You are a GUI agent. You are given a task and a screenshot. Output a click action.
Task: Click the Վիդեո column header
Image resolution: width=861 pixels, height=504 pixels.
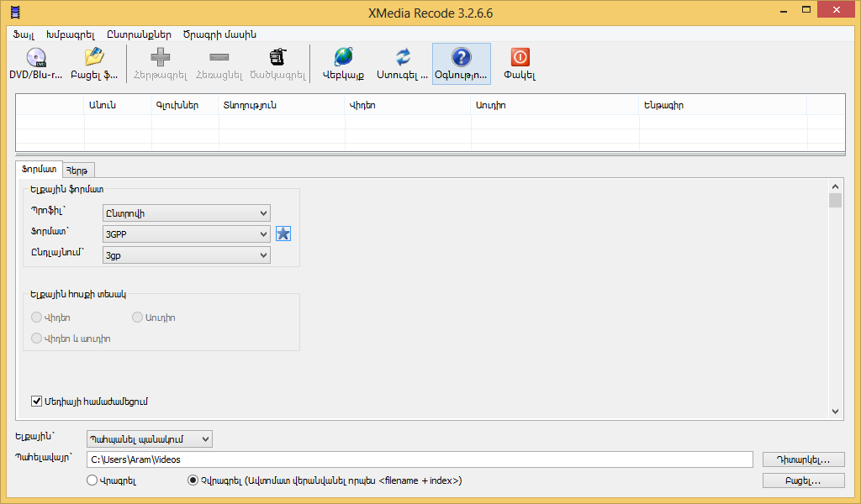click(408, 105)
